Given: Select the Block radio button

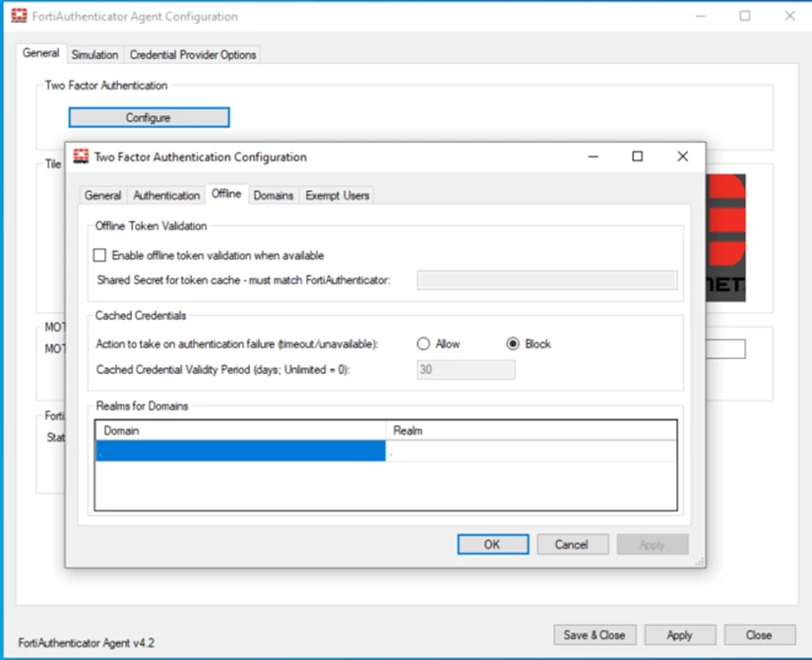Looking at the screenshot, I should pos(513,343).
